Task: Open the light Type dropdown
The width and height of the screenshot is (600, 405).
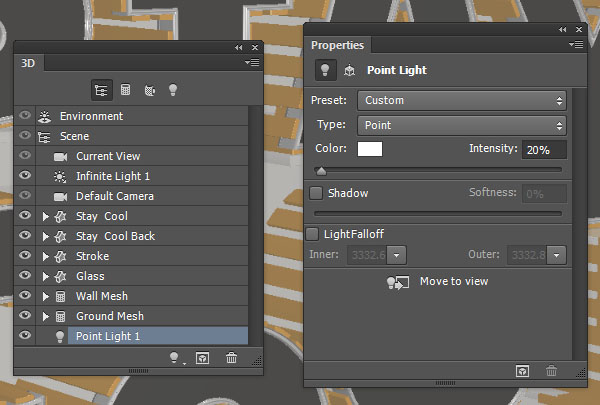Action: coord(462,125)
